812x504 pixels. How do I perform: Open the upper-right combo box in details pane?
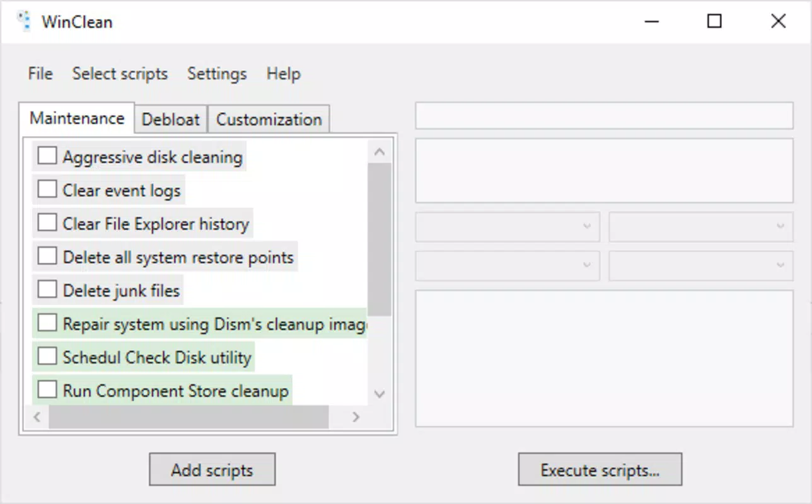[701, 227]
